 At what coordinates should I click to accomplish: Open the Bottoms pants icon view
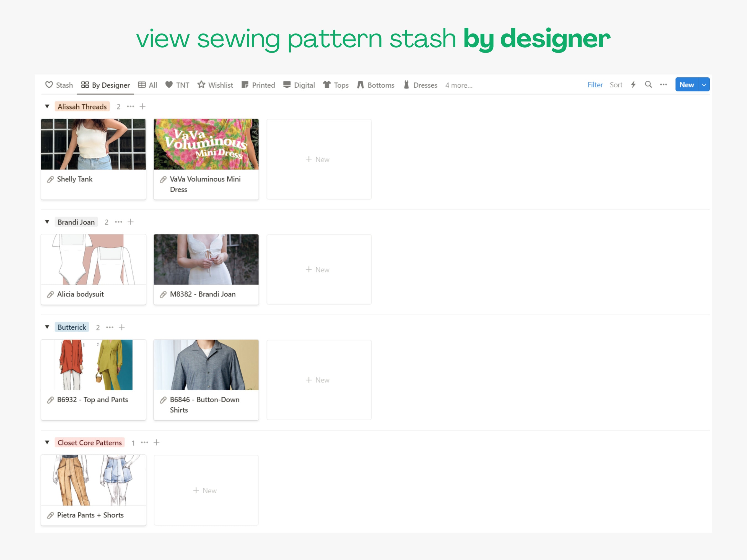375,85
